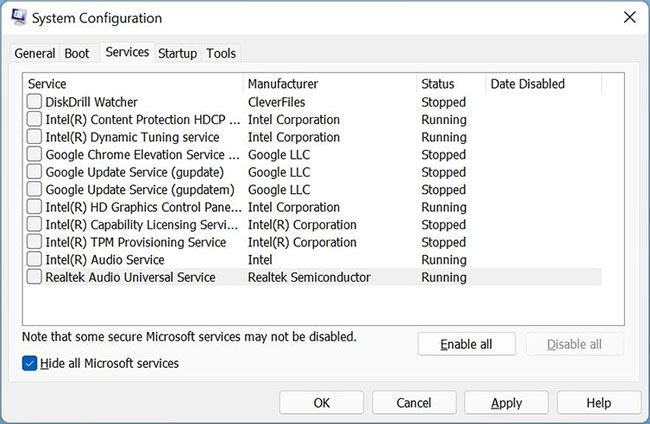
Task: Enable the Intel(R) Dynamic Tuning service checkbox
Action: pyautogui.click(x=35, y=137)
